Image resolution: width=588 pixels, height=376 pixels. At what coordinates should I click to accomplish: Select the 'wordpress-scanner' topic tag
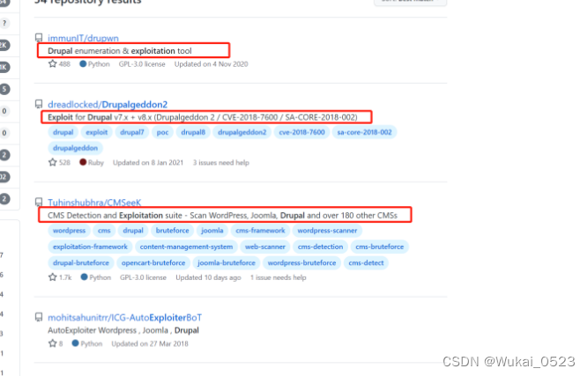click(x=327, y=231)
